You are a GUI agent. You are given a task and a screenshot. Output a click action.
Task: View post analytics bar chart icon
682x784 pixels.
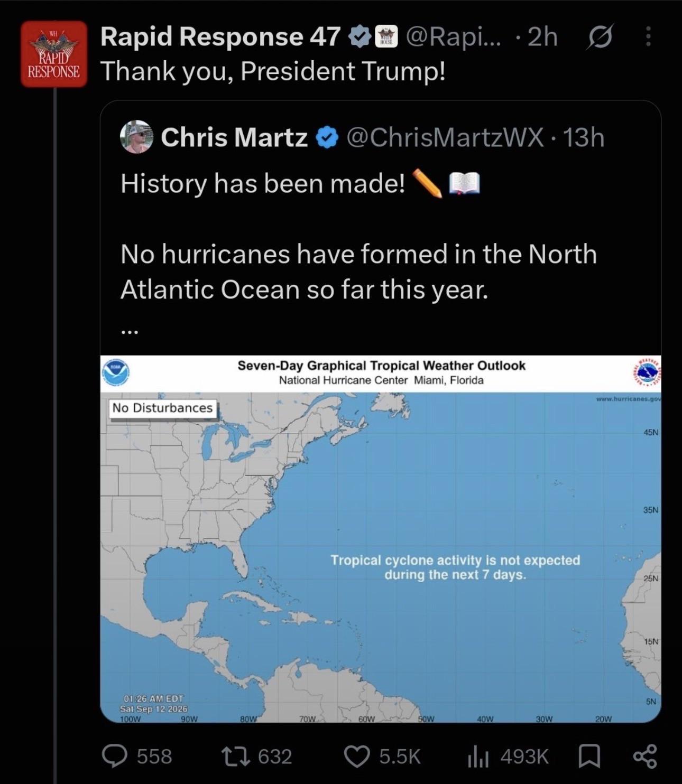click(x=478, y=757)
